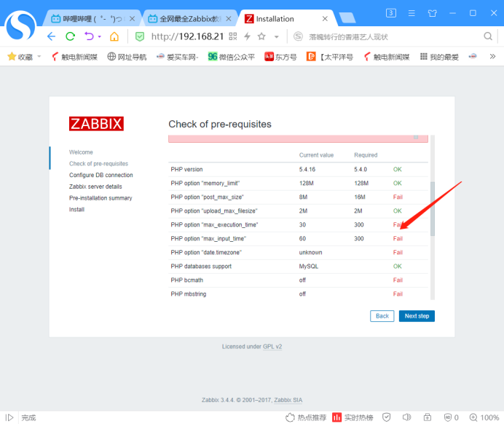Viewport: 504px width, 424px height.
Task: Click the pre-requisites list scrollbar thumb
Action: [433, 209]
